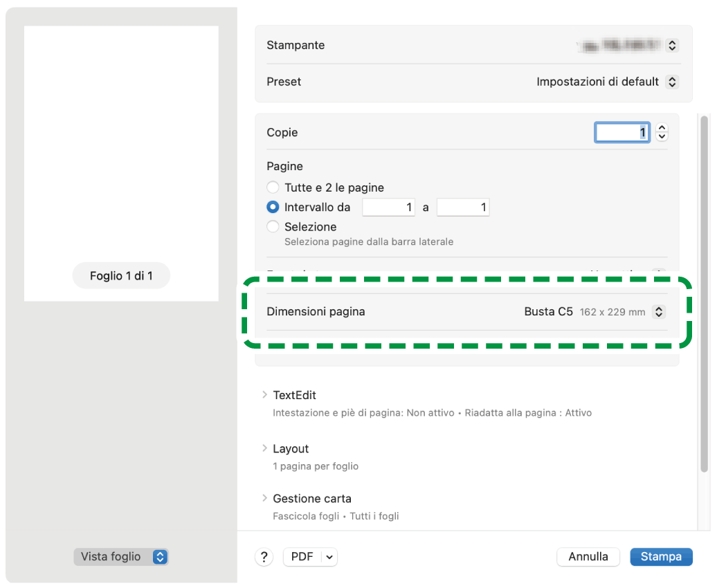This screenshot has width=717, height=588.
Task: Expand the Gestione carta section
Action: coord(264,498)
